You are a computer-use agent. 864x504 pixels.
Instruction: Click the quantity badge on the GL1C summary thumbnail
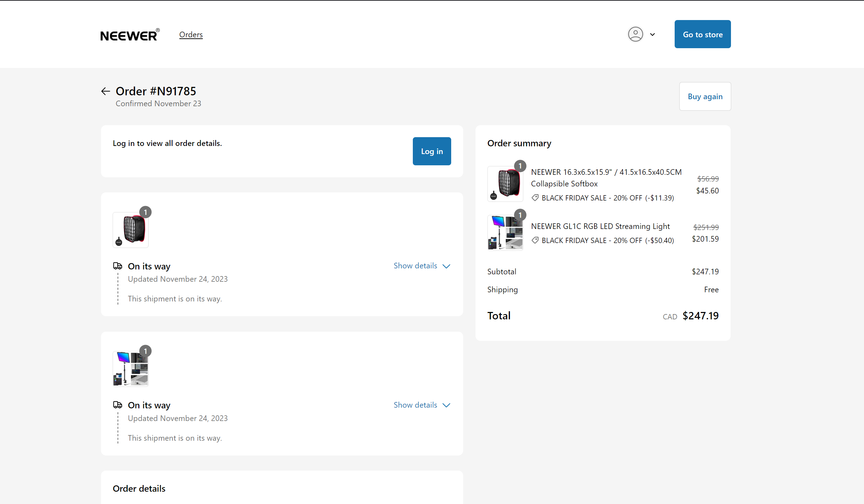pyautogui.click(x=520, y=215)
